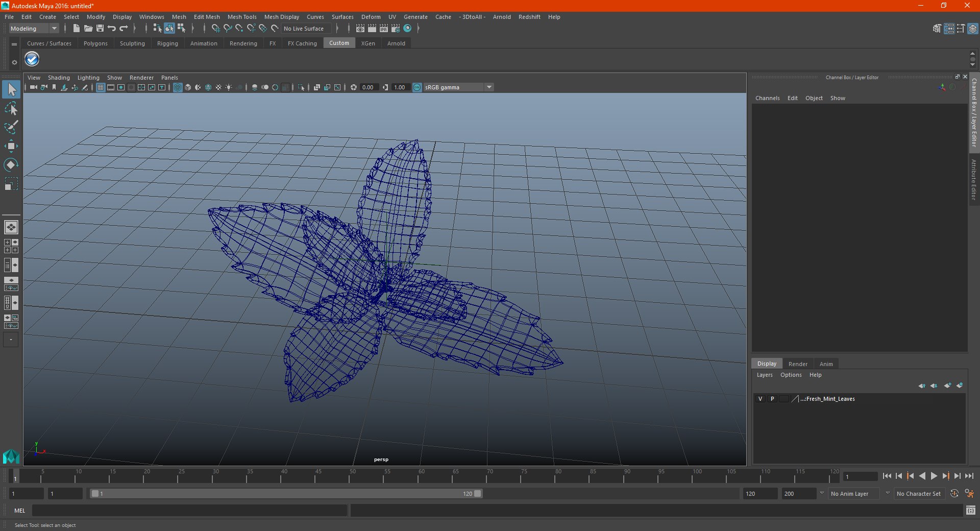Toggle view color management ON button
This screenshot has width=980, height=531.
coord(417,87)
